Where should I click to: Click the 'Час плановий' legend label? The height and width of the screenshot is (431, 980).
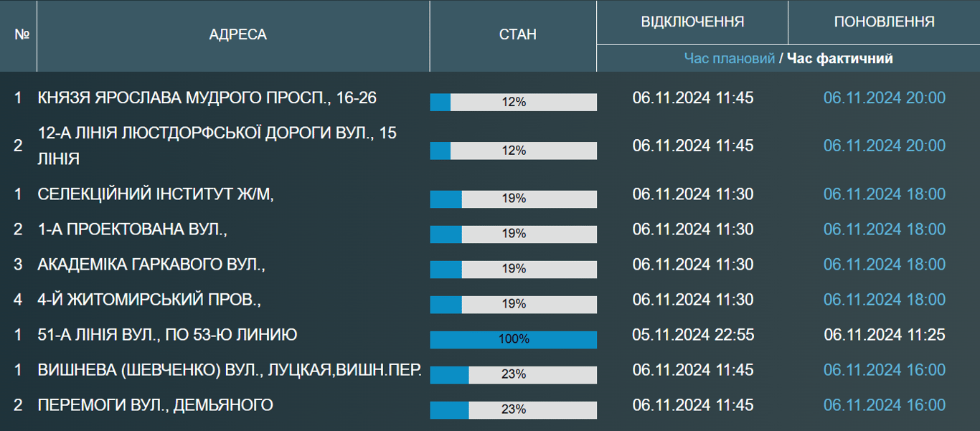[729, 58]
